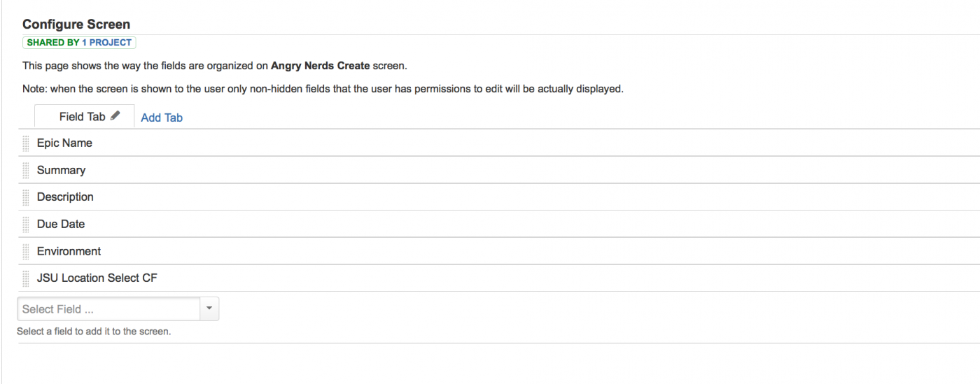
Task: Switch to the Field Tab
Action: (x=82, y=117)
